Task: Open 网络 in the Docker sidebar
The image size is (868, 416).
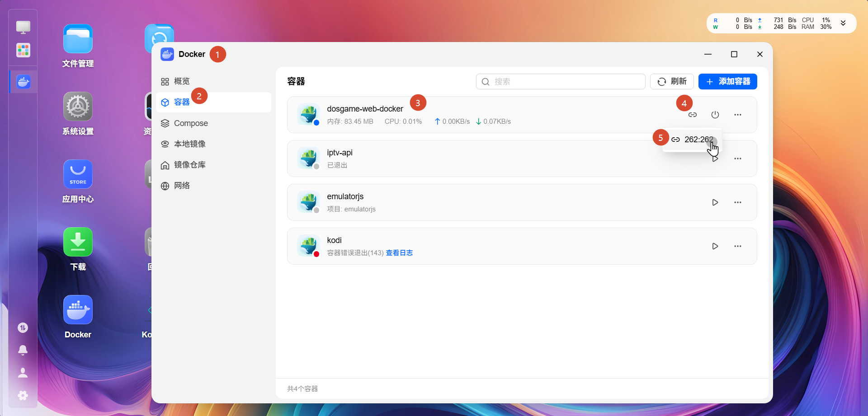Action: [213, 185]
